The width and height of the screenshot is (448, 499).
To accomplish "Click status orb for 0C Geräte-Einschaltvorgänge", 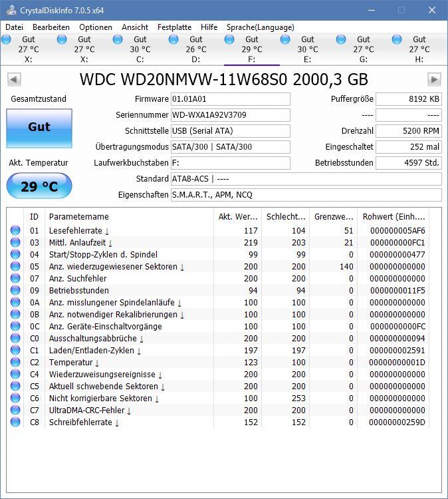I will point(15,326).
